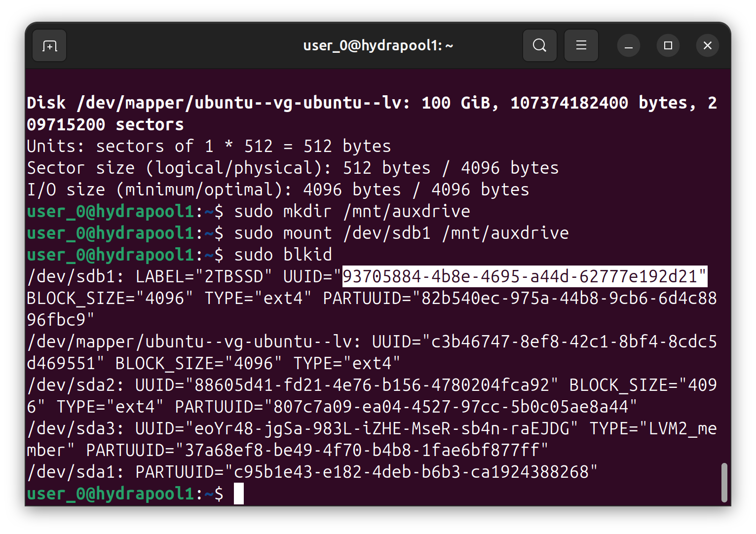Open the hamburger main menu
Screen dimensions: 756x534
point(581,46)
